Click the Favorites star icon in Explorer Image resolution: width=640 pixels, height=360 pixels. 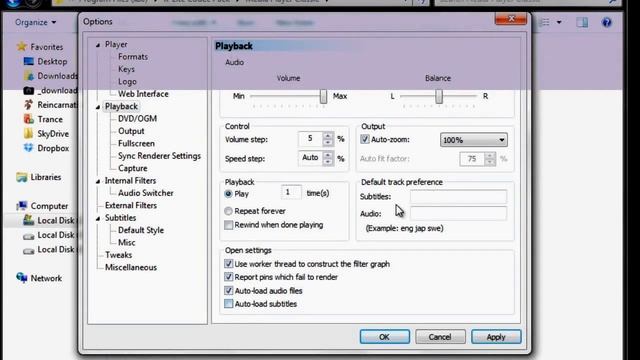(x=22, y=47)
